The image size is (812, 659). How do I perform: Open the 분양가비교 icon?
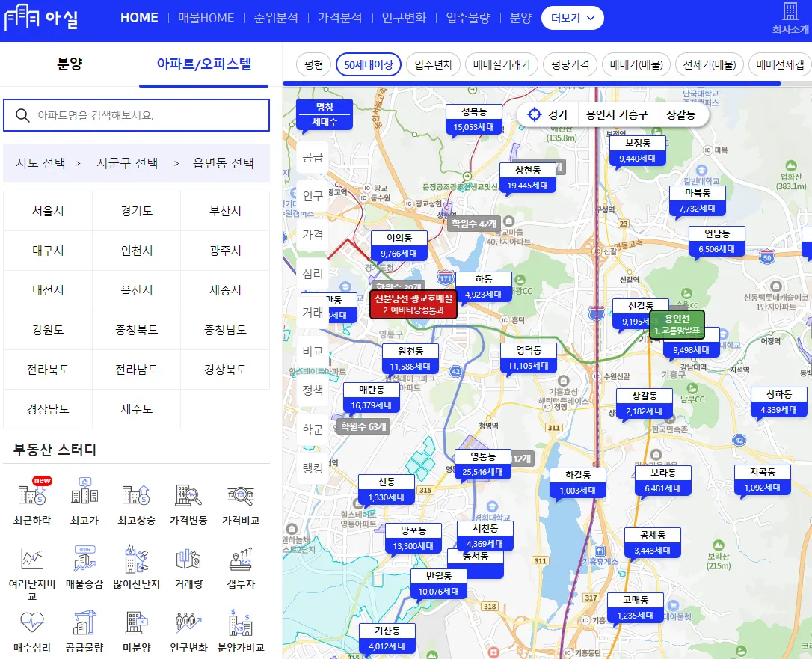pyautogui.click(x=241, y=622)
